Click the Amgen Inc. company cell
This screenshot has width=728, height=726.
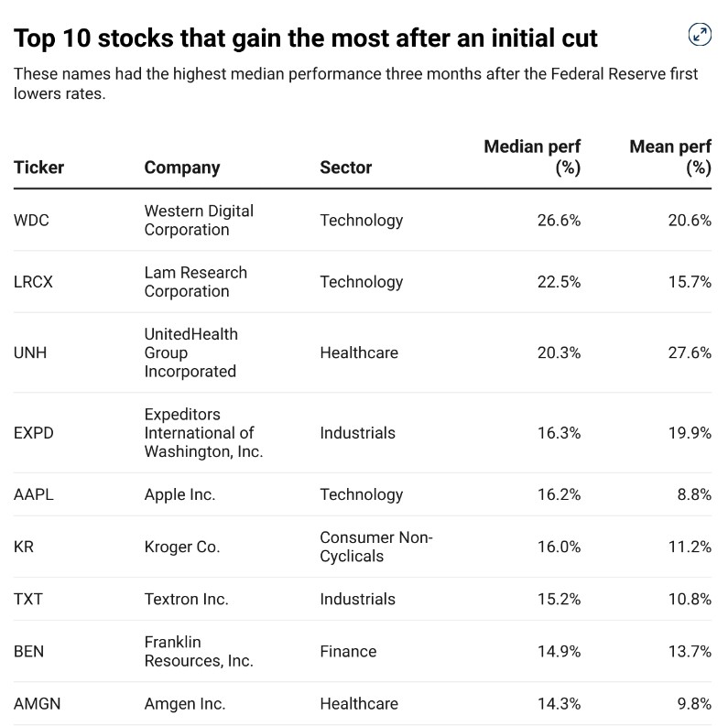185,704
